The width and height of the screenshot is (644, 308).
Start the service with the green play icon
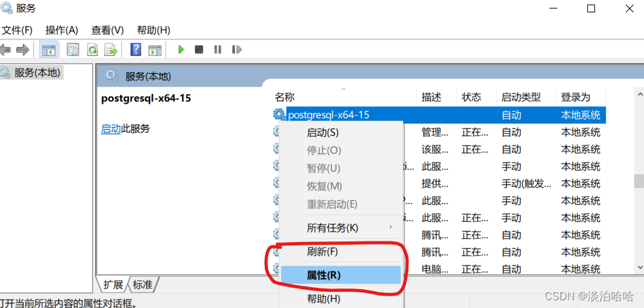(181, 50)
